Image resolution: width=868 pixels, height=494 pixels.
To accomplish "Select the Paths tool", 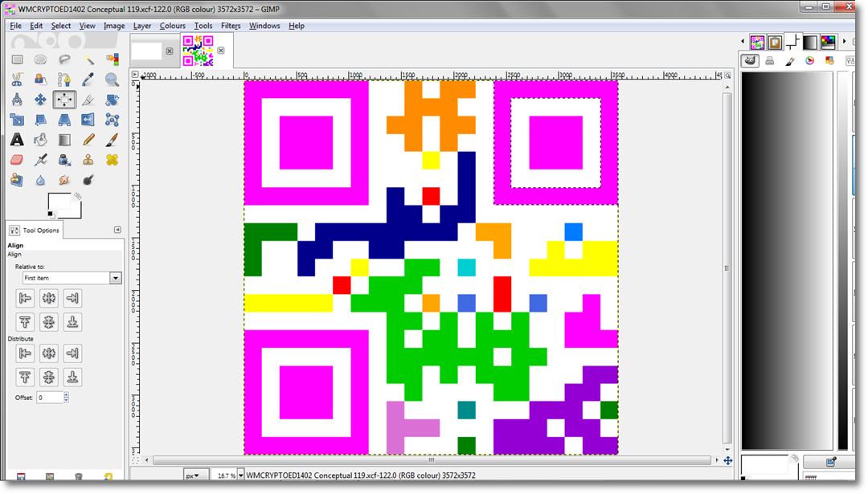I will click(64, 80).
